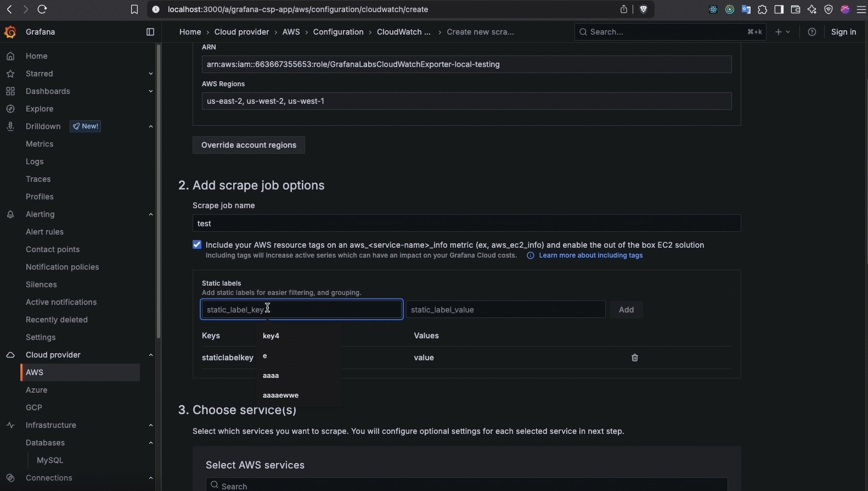Click the Add static label button
This screenshot has height=491, width=868.
pos(626,310)
